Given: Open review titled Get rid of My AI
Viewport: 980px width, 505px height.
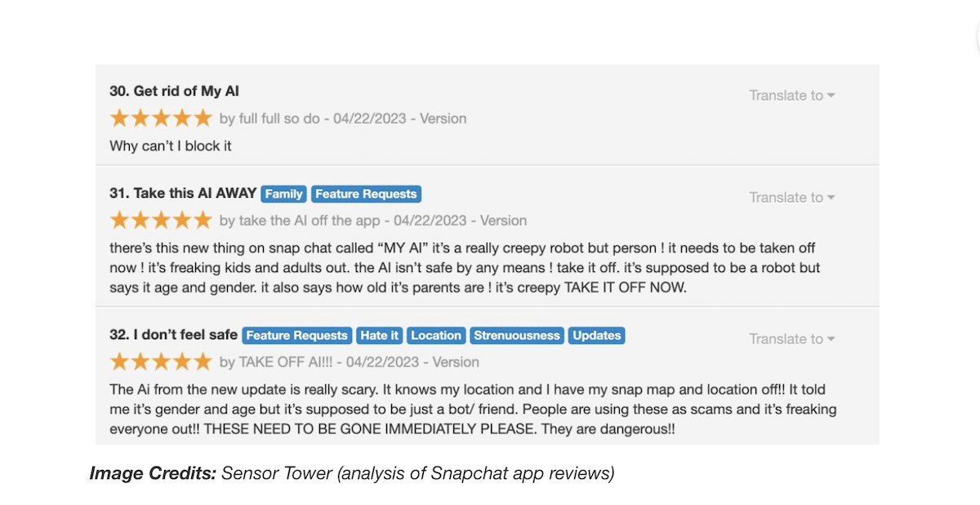Looking at the screenshot, I should (x=174, y=92).
